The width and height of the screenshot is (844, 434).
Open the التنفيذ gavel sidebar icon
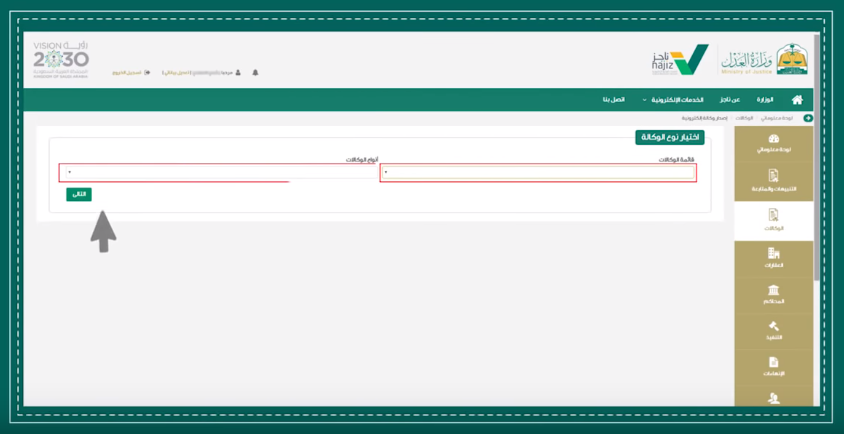click(x=773, y=331)
